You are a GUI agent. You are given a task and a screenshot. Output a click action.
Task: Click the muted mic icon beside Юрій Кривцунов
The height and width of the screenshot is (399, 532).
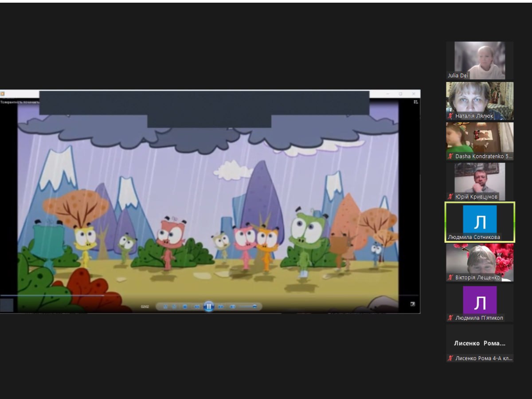(450, 197)
